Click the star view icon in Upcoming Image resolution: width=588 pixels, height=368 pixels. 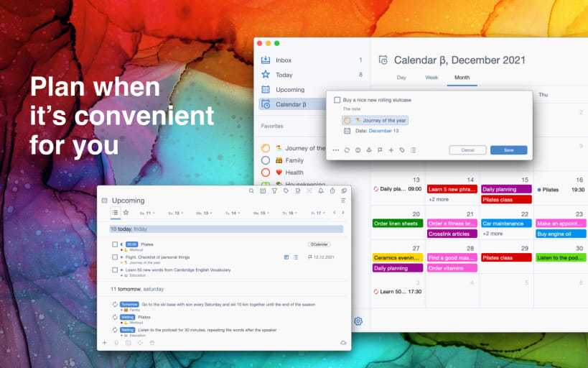[126, 213]
